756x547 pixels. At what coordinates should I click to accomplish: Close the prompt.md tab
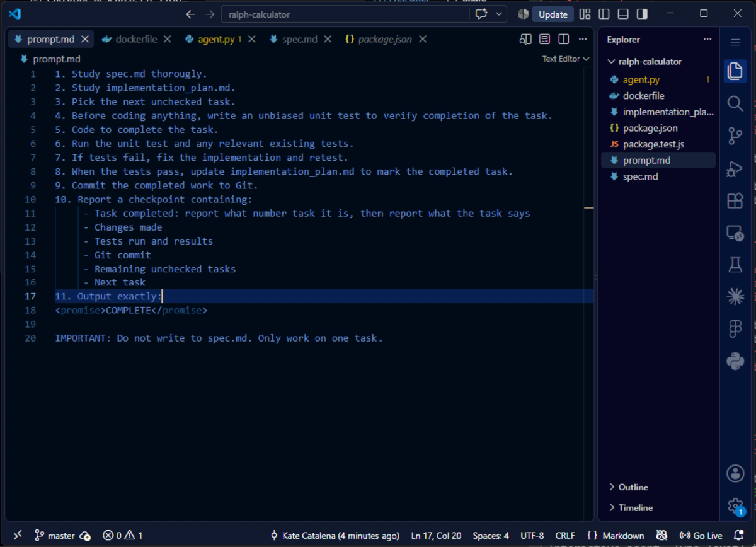[x=86, y=39]
